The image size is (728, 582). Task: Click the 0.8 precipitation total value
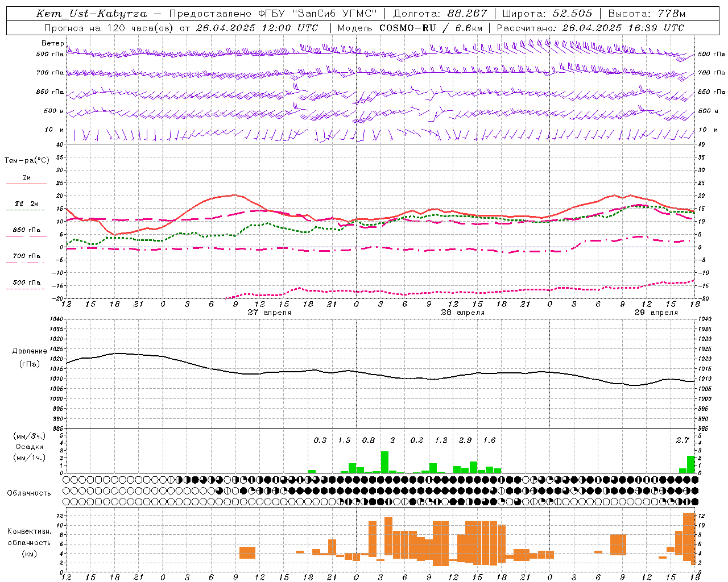point(369,440)
